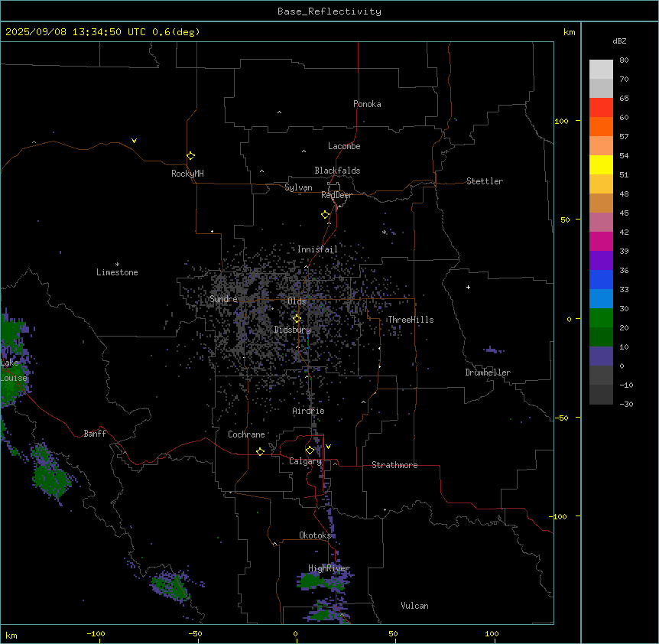Click the Louise label at left edge
This screenshot has width=659, height=644.
point(14,378)
